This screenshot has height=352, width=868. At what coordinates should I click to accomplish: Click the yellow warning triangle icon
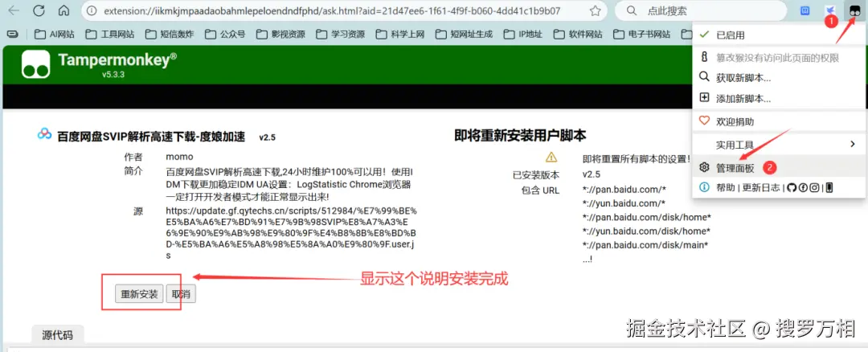coord(551,157)
